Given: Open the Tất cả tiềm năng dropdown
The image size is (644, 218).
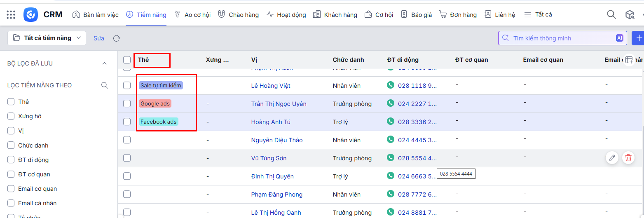Looking at the screenshot, I should coord(47,38).
